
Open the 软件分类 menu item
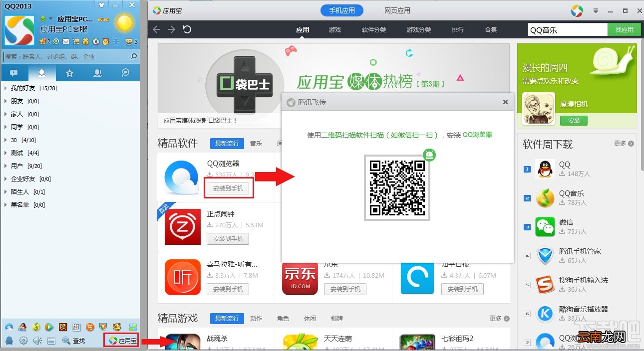pyautogui.click(x=374, y=29)
